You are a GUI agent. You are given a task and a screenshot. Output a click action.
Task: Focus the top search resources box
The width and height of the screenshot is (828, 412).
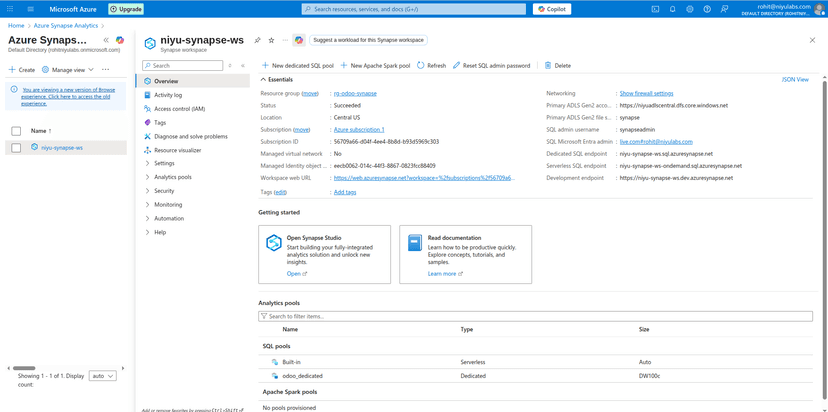point(414,9)
